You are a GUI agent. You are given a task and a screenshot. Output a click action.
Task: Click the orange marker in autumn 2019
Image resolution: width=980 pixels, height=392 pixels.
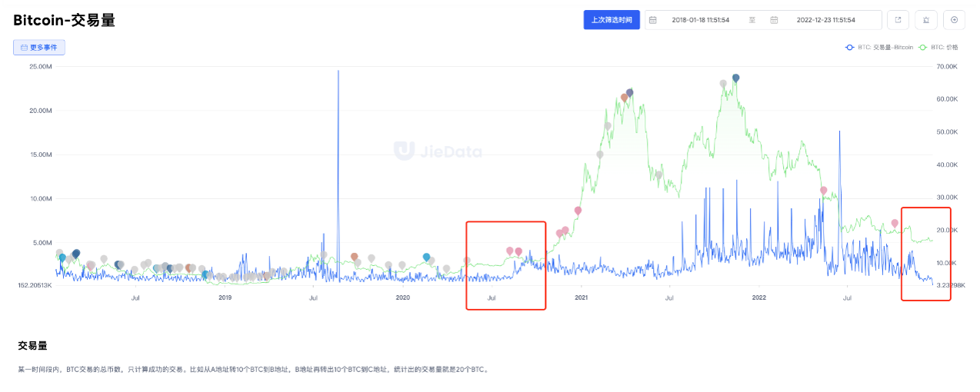354,257
